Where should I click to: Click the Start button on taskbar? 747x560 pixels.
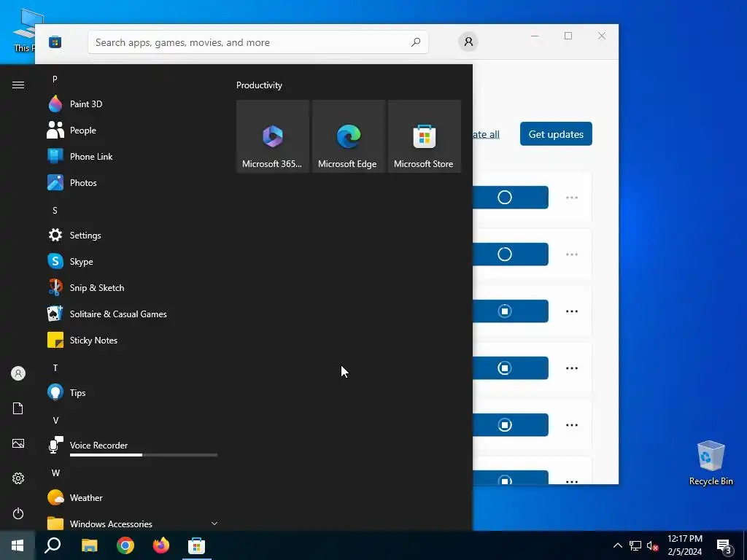pos(18,545)
